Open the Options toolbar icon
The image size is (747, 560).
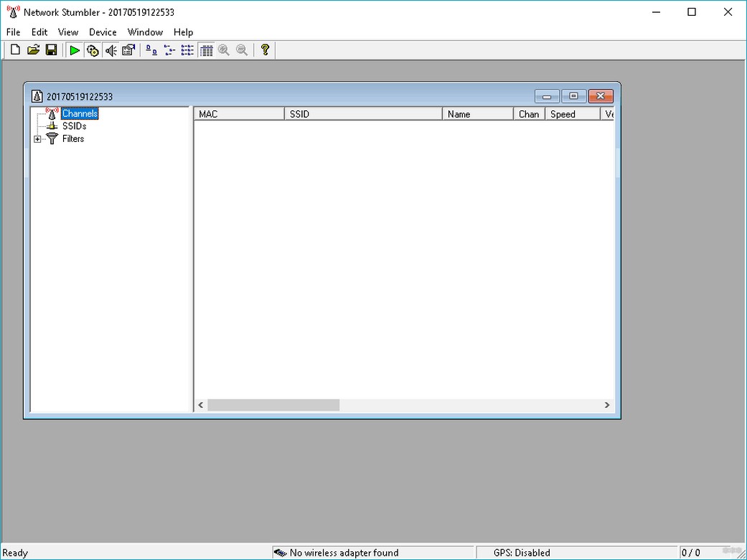pos(128,50)
